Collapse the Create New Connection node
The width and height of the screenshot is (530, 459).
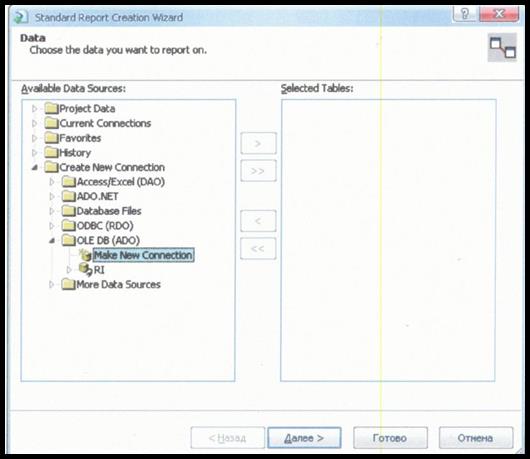click(34, 167)
